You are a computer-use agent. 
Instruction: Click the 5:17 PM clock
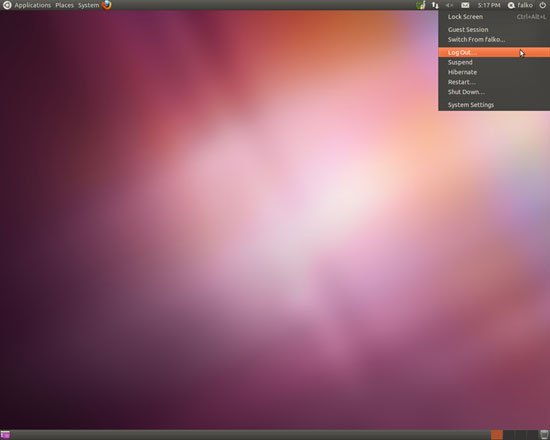[489, 5]
